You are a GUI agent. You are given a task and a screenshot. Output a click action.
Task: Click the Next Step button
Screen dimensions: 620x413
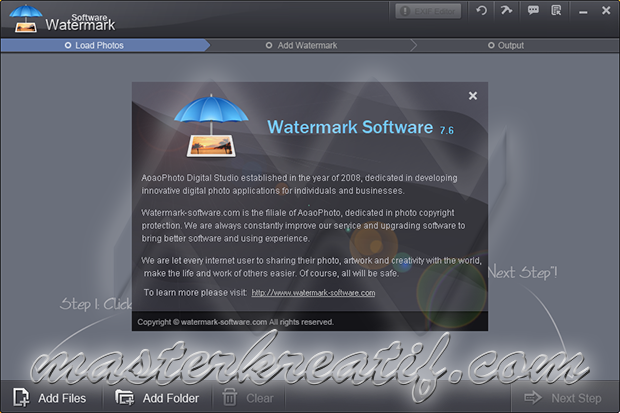(x=563, y=398)
